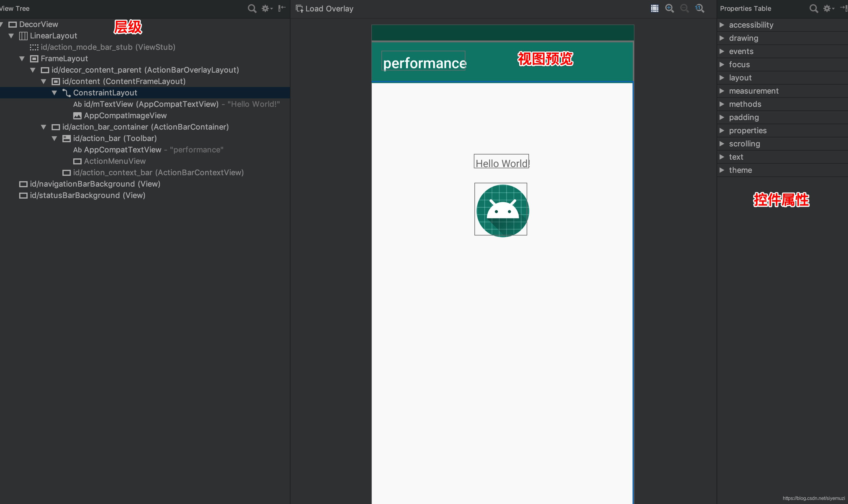Collapse the ConstraintLayout tree node
The width and height of the screenshot is (848, 504).
[54, 93]
